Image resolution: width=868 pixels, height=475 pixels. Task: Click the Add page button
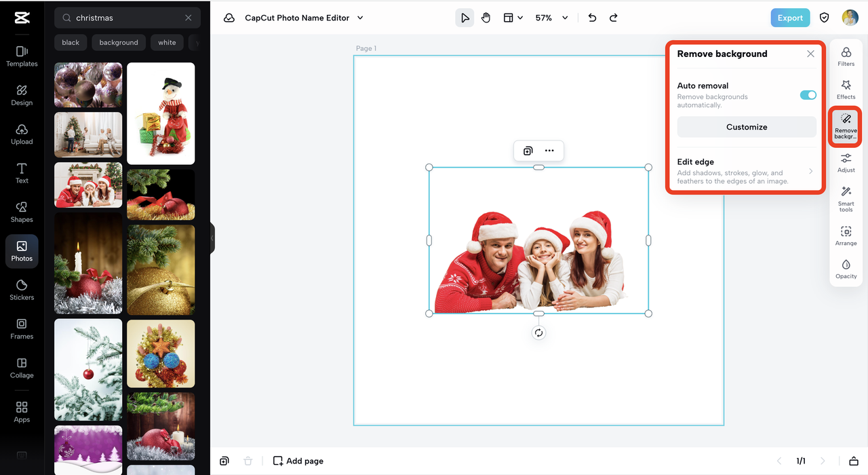click(298, 461)
